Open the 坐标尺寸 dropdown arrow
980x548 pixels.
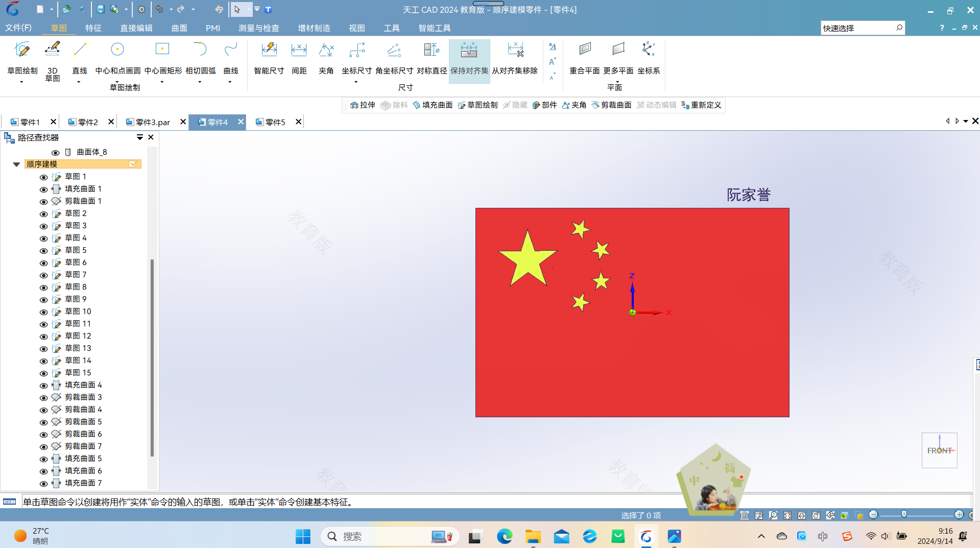point(356,82)
